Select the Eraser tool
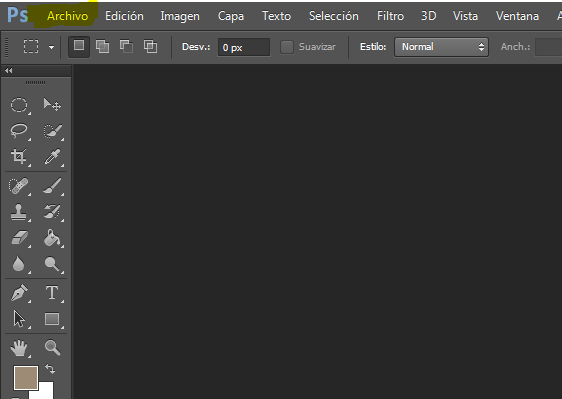 (19, 238)
